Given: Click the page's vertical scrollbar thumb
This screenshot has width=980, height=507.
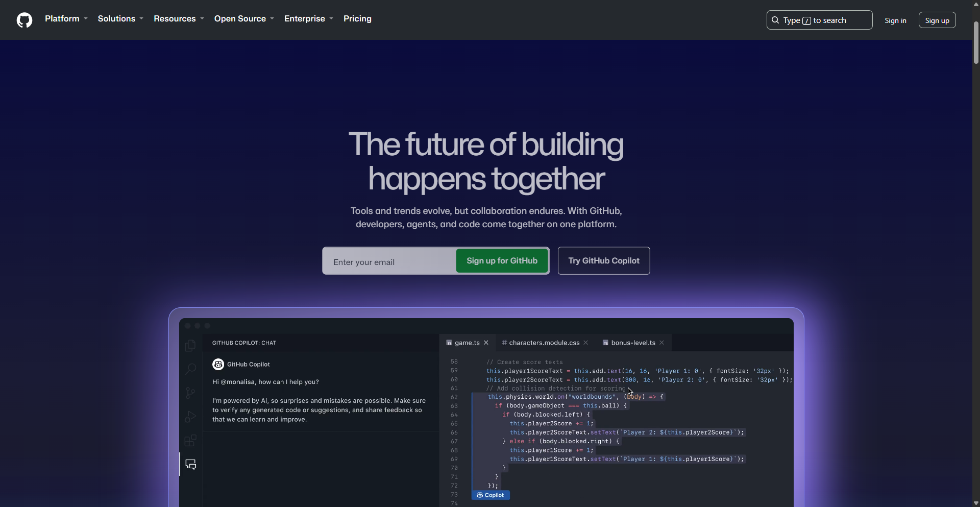Looking at the screenshot, I should [x=976, y=42].
